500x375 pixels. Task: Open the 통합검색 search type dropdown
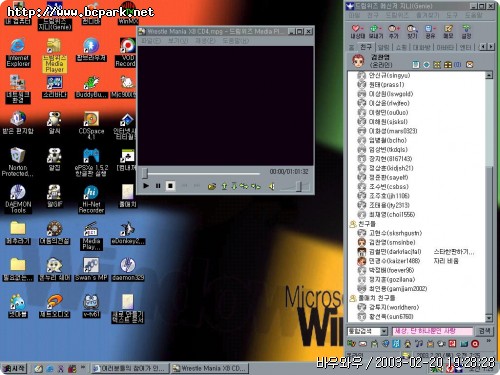click(384, 331)
